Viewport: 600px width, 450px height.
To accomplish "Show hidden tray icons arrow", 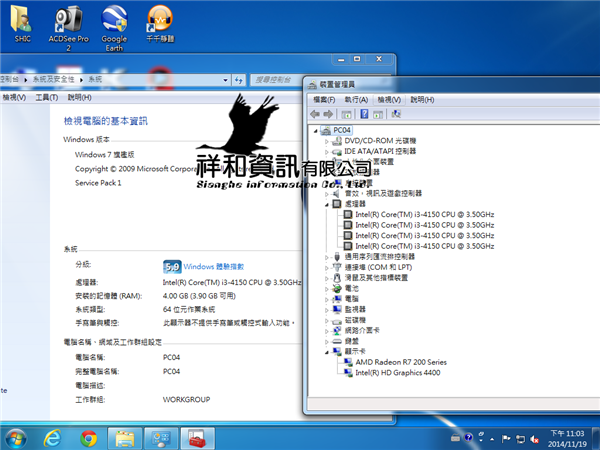I will (x=492, y=439).
